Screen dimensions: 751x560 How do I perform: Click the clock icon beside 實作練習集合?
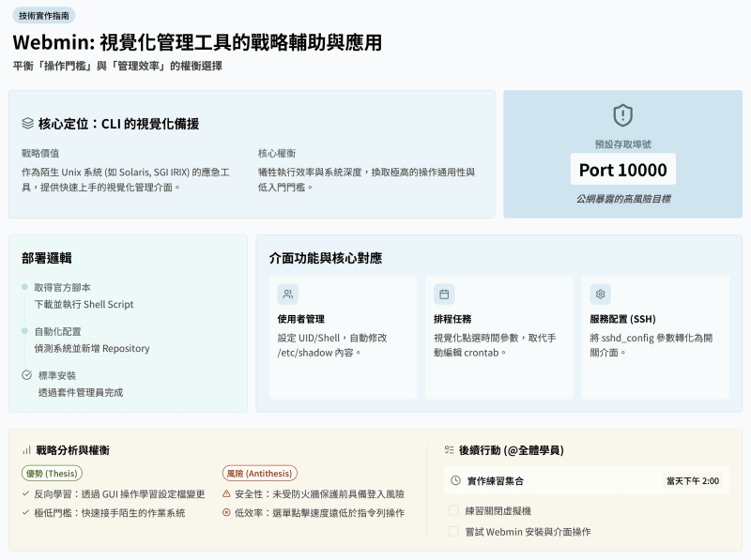coord(456,480)
